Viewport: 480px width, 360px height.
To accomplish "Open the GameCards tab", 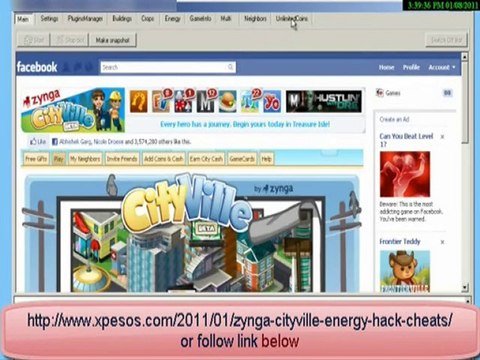I will (x=242, y=159).
